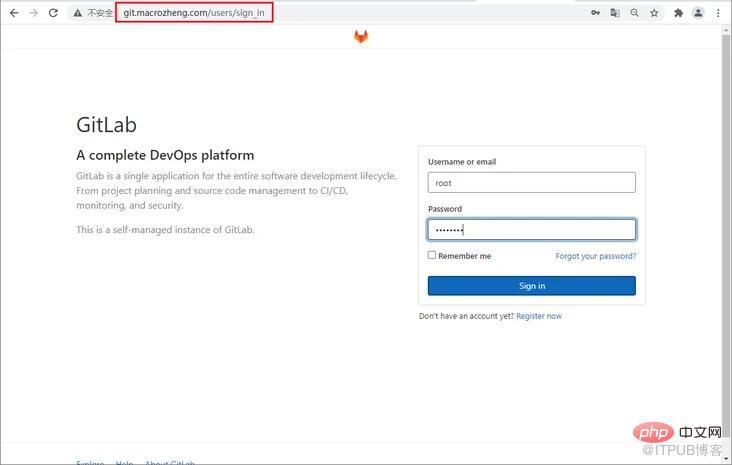Bookmark this page with star icon
Screen dimensions: 732x465
click(654, 13)
